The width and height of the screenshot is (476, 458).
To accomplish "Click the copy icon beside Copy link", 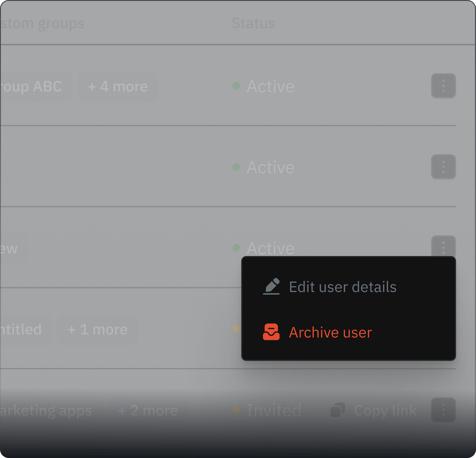I will click(x=338, y=410).
